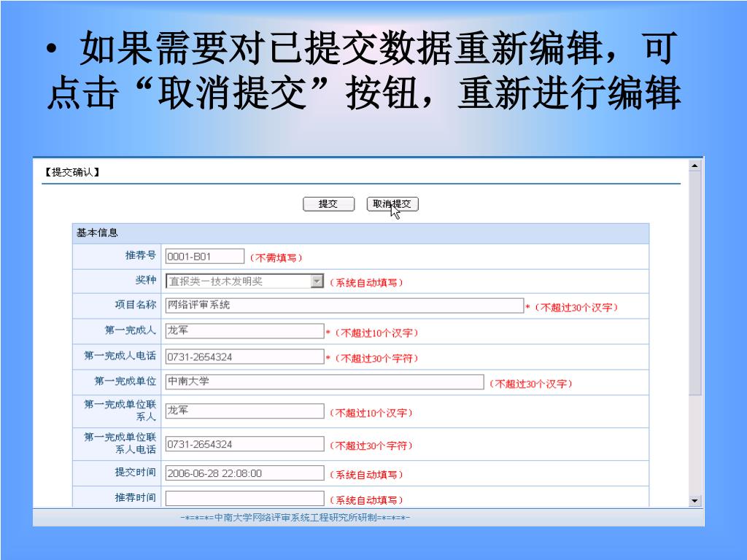This screenshot has width=747, height=560.
Task: Click the scrollbar up arrow
Action: (694, 166)
